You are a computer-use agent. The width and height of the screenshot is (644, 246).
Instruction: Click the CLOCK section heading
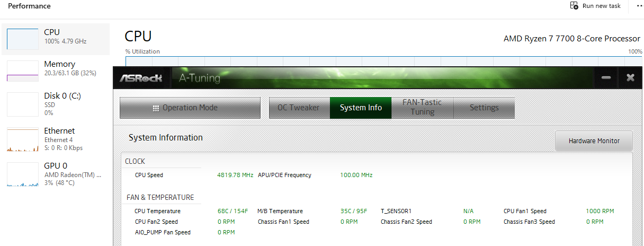coord(135,161)
